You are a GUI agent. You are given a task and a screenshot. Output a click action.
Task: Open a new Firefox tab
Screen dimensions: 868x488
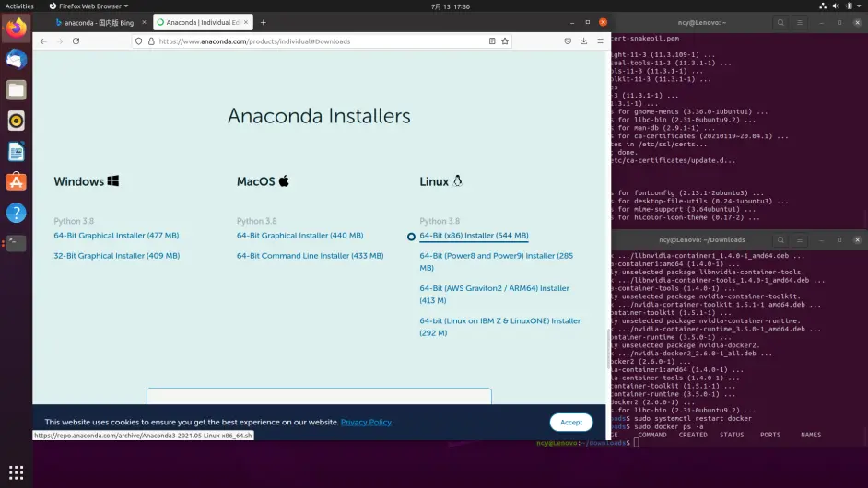coord(263,23)
